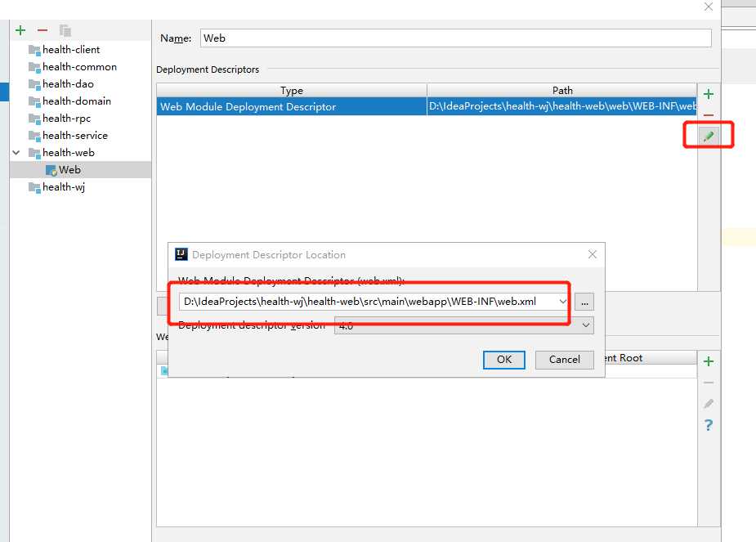
Task: Select health-rpc module
Action: [x=66, y=119]
